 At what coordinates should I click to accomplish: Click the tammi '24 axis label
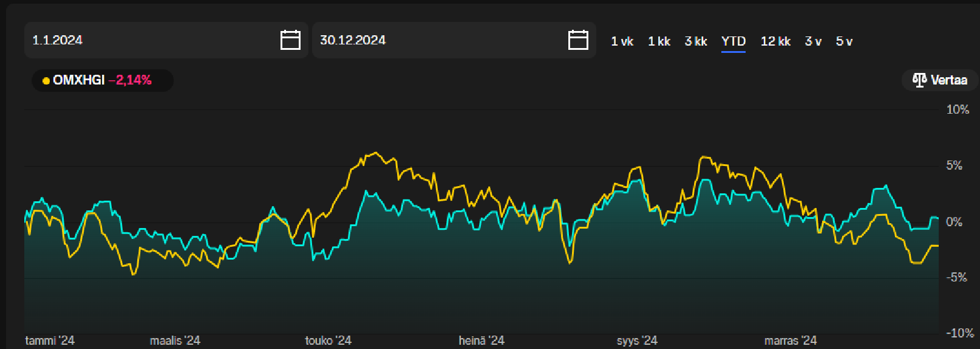tap(50, 340)
